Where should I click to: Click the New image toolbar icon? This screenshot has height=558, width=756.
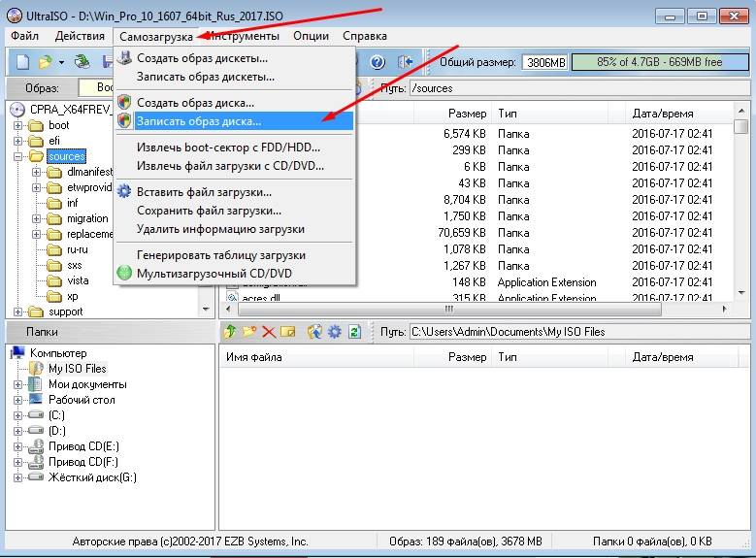[22, 62]
